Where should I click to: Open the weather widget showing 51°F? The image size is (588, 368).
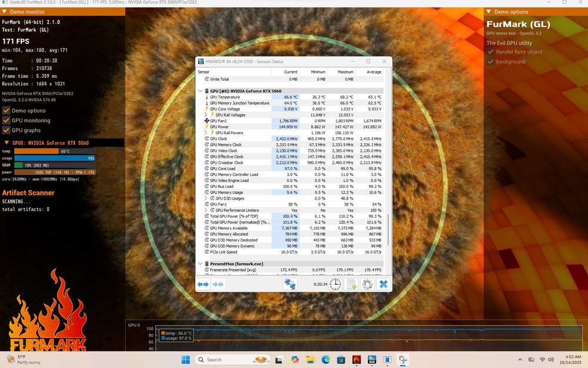coord(24,360)
